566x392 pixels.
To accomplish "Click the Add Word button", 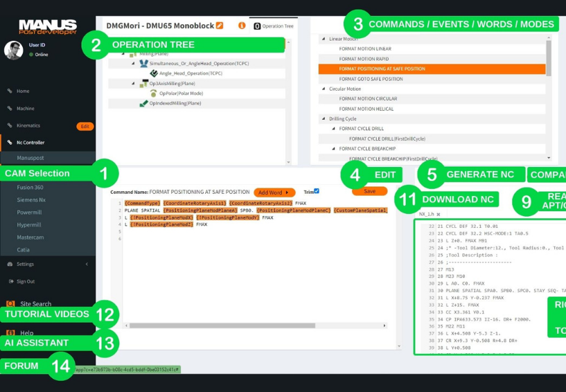I will 274,193.
